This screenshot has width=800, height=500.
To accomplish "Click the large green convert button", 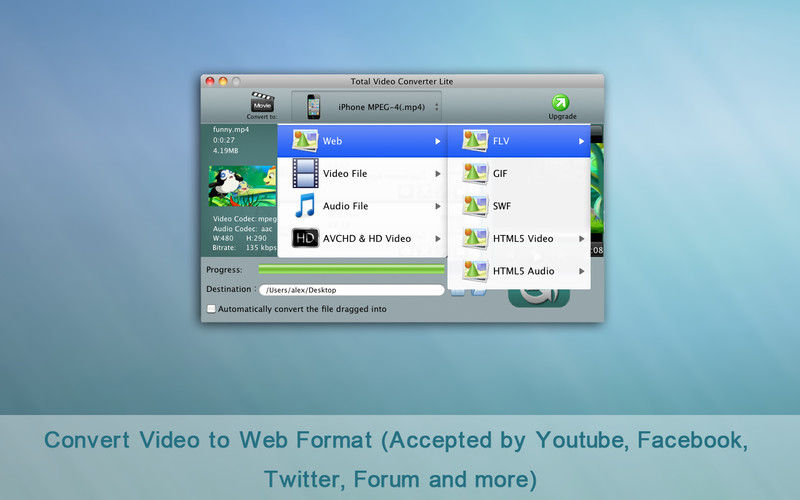I will 539,298.
